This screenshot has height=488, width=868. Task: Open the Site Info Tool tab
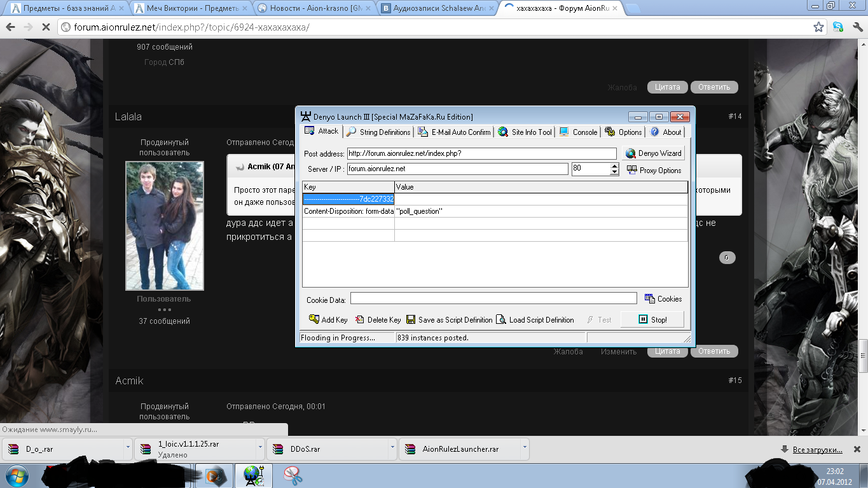click(525, 132)
